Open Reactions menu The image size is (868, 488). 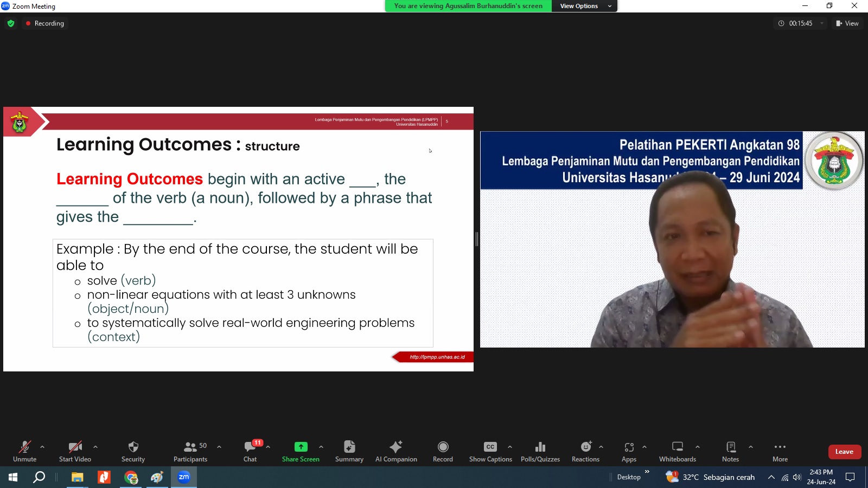click(x=585, y=451)
